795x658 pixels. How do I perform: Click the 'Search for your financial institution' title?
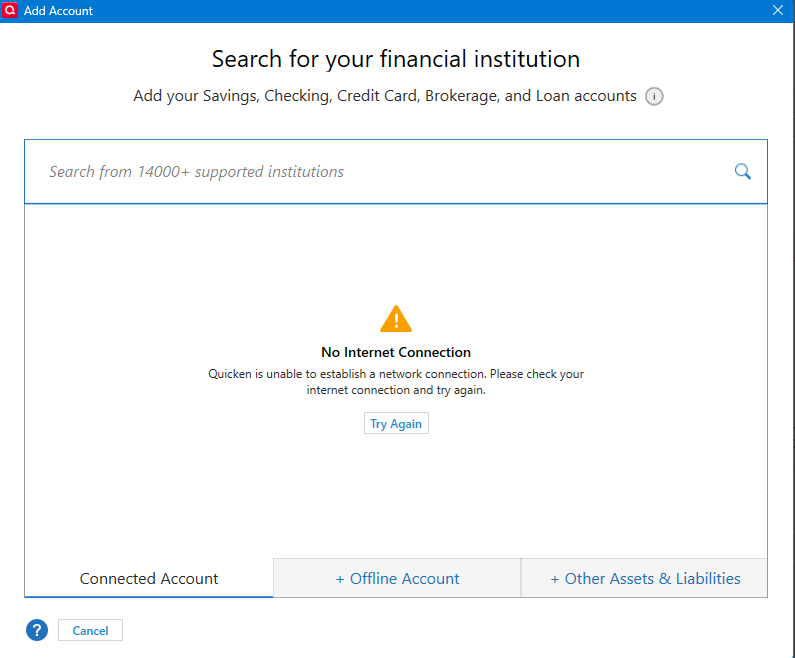point(396,59)
